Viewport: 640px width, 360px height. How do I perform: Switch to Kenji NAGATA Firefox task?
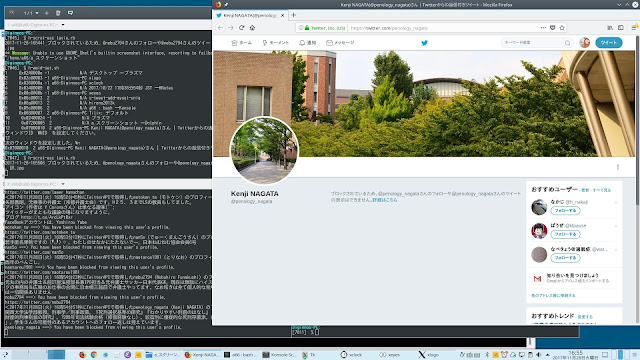coord(202,355)
